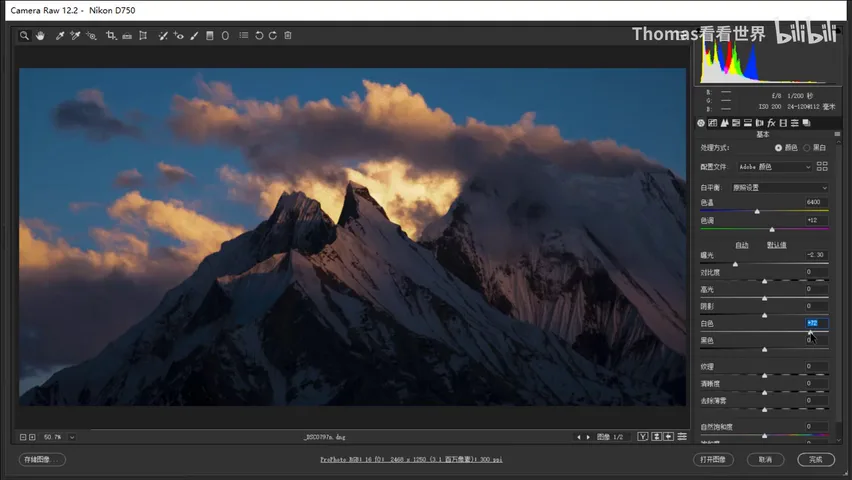The height and width of the screenshot is (480, 852).
Task: Open the 白平衡 white balance dropdown
Action: click(780, 188)
